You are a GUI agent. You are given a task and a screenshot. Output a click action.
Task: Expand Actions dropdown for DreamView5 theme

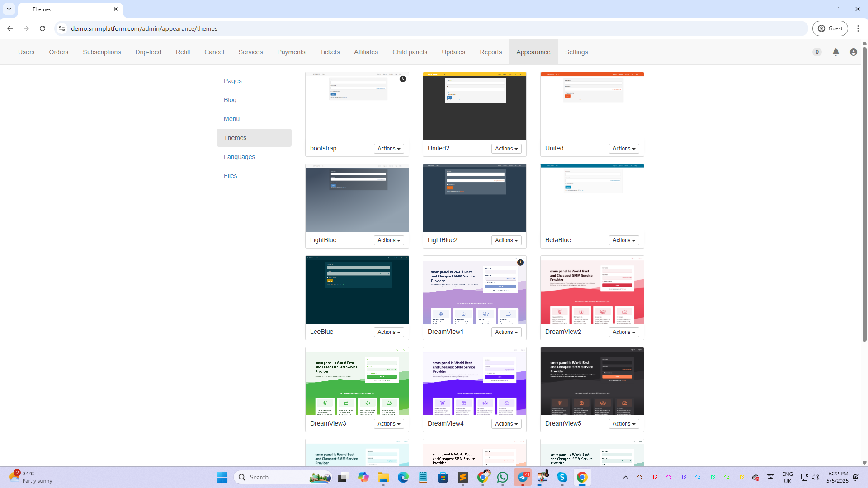(x=623, y=424)
